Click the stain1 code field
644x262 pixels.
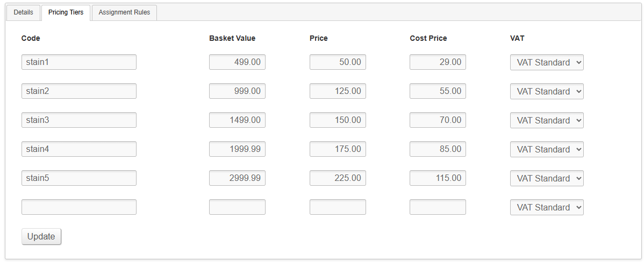click(x=79, y=62)
